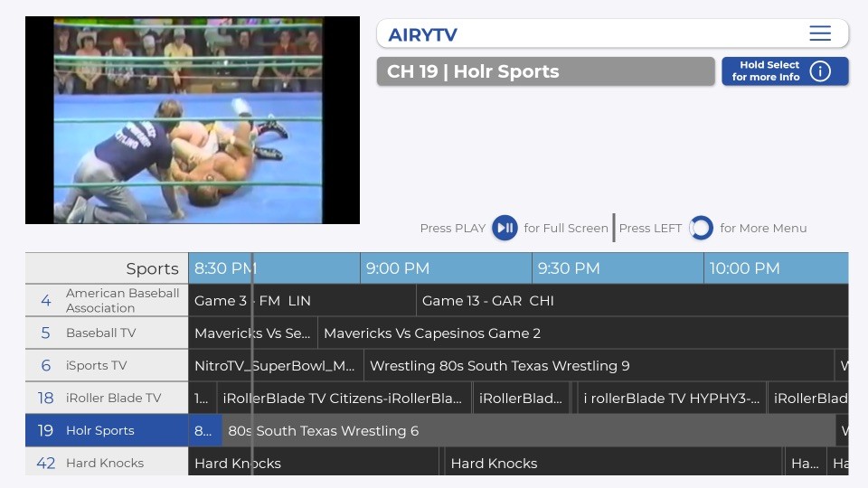Open i rollerBlade TV HYPHY3-... program

point(672,398)
